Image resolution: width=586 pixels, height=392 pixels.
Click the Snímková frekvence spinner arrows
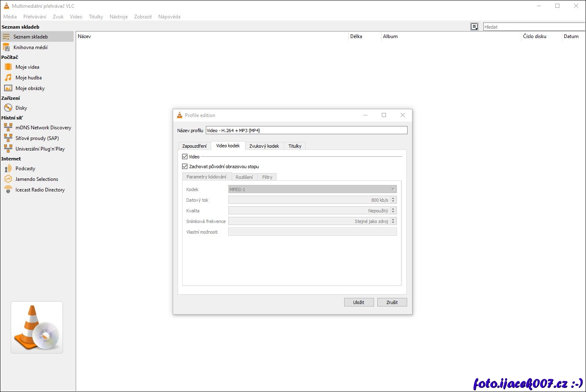coord(393,221)
